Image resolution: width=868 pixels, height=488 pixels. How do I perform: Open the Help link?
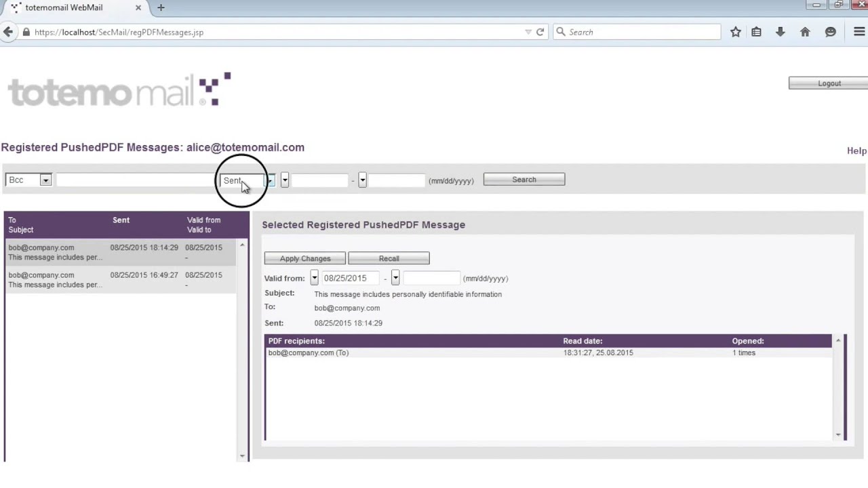click(856, 150)
